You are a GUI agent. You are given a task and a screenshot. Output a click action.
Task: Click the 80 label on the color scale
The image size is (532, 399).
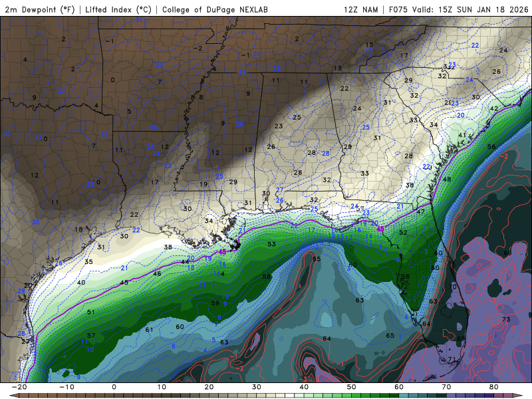pos(493,387)
